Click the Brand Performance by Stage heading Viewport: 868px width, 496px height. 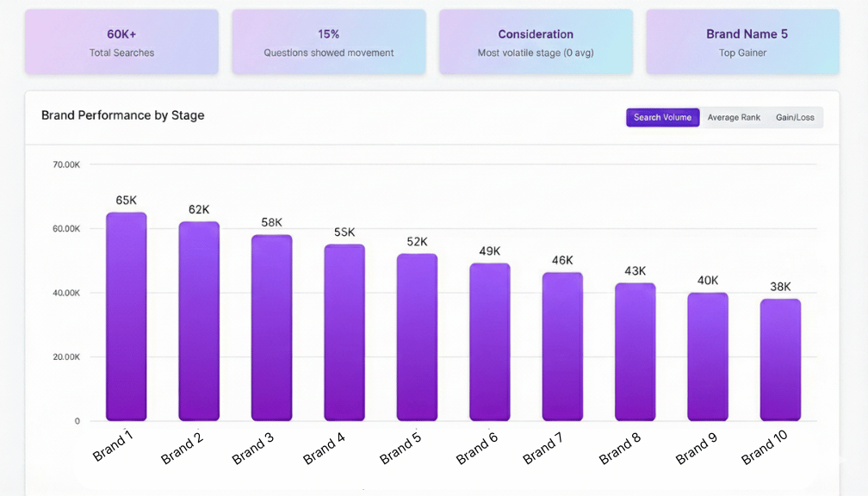pos(123,115)
